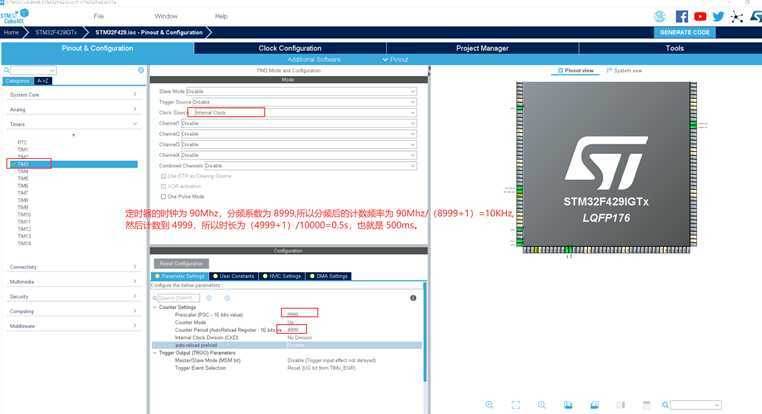Click STM32F429IGTx breadcrumb item
762x414 pixels.
point(56,33)
